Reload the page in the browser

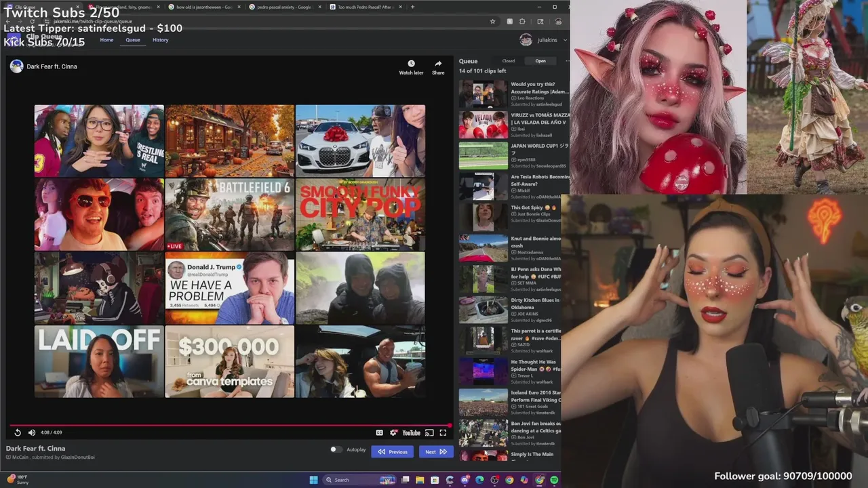point(32,22)
